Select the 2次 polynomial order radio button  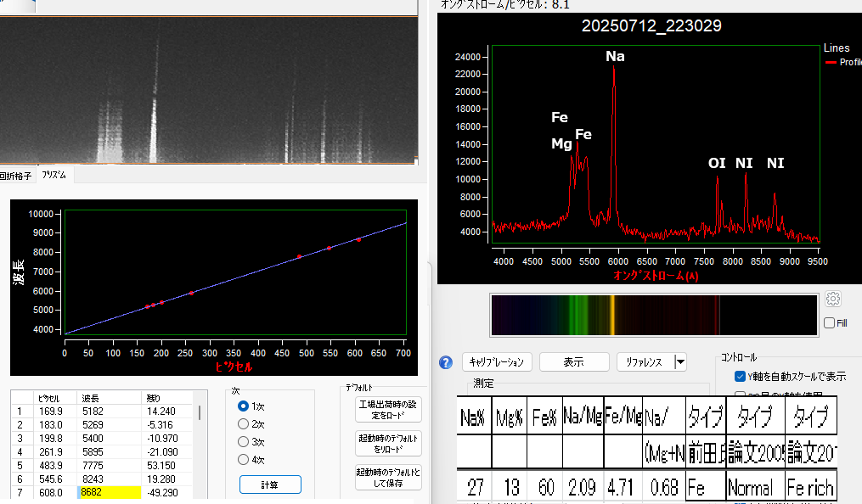click(245, 424)
